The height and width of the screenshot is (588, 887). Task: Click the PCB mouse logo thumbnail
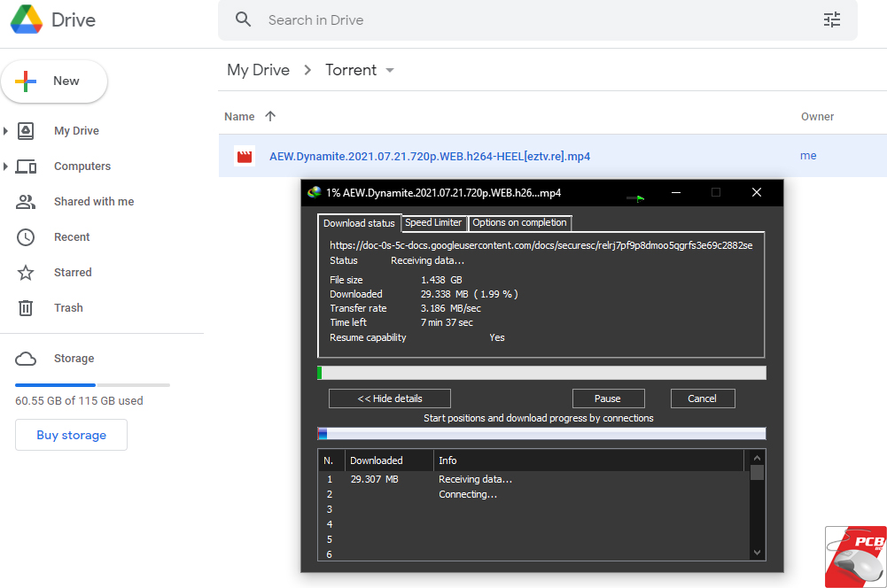855,557
